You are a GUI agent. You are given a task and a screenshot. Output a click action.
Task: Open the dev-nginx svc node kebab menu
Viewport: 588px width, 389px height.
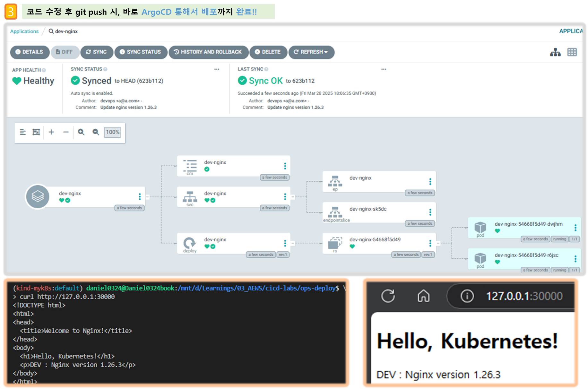tap(285, 196)
